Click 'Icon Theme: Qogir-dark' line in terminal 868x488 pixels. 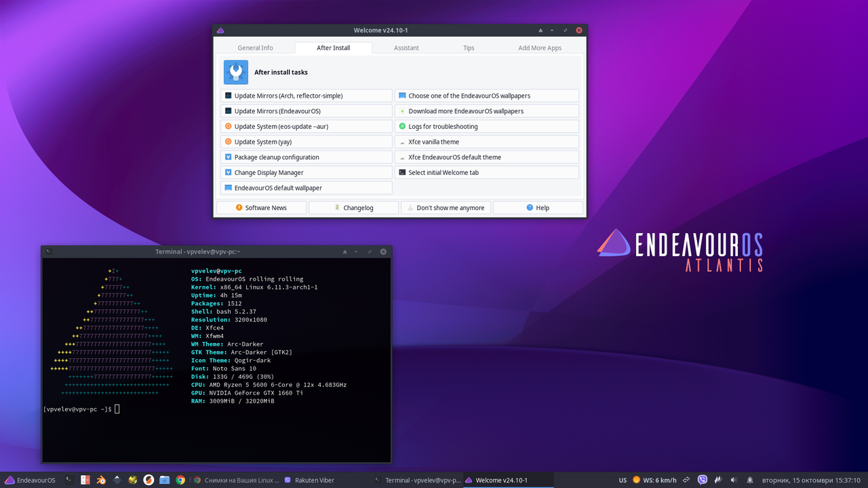click(231, 361)
